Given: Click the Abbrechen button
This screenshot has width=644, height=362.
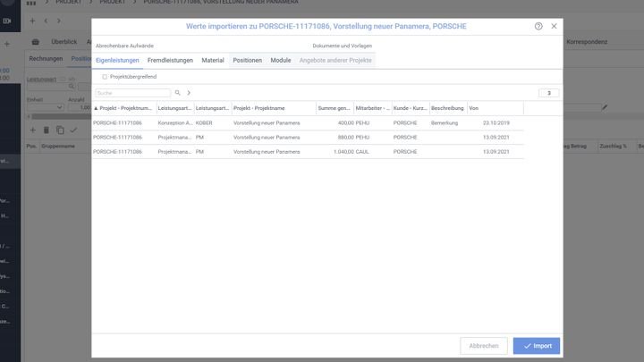Looking at the screenshot, I should (484, 345).
